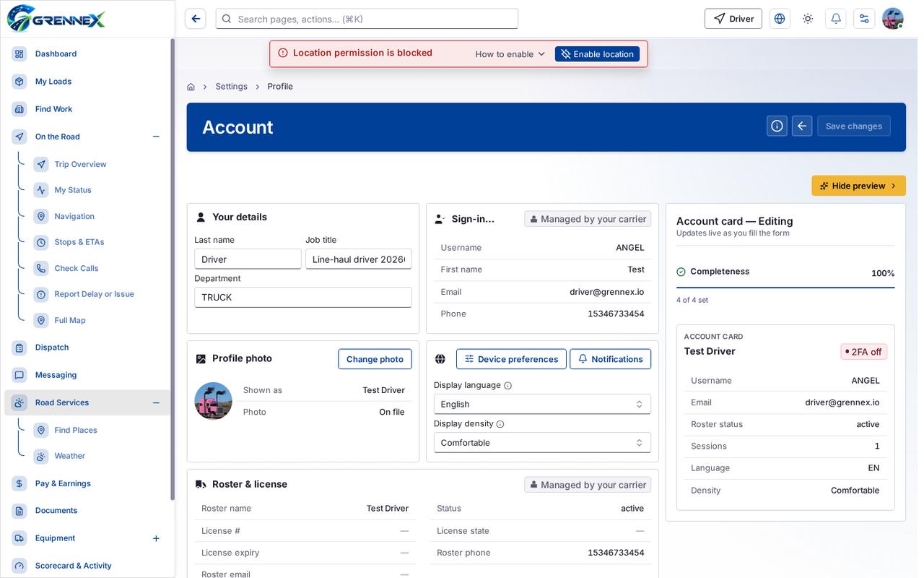This screenshot has height=578, width=924.
Task: Click the Department input field
Action: point(303,297)
